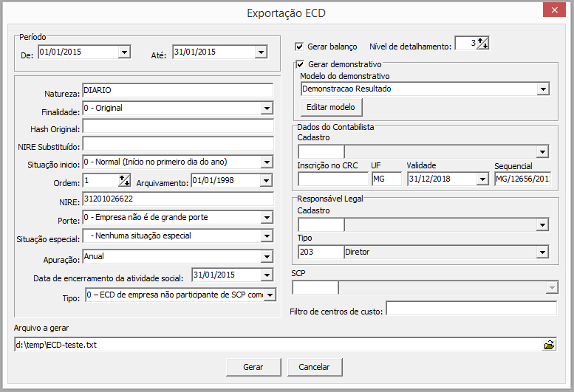Screen dimensions: 574x392
Task: Expand the Porte combo box
Action: point(267,218)
